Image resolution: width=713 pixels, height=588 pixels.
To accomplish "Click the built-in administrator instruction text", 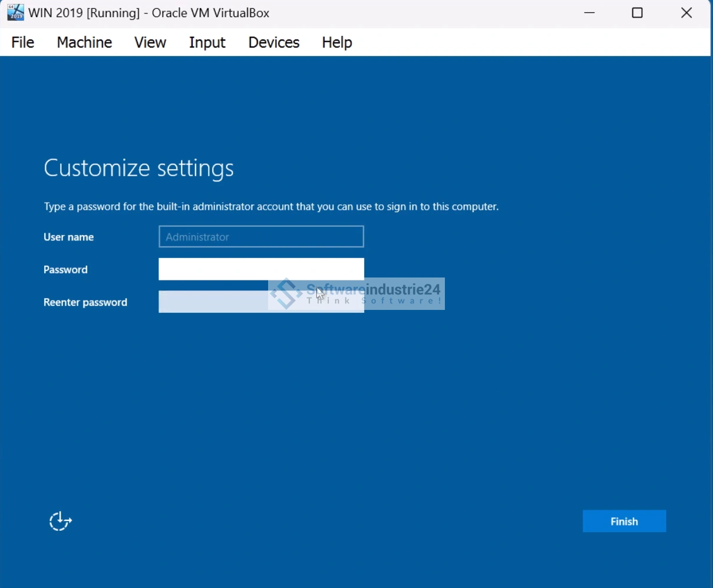I will 271,207.
